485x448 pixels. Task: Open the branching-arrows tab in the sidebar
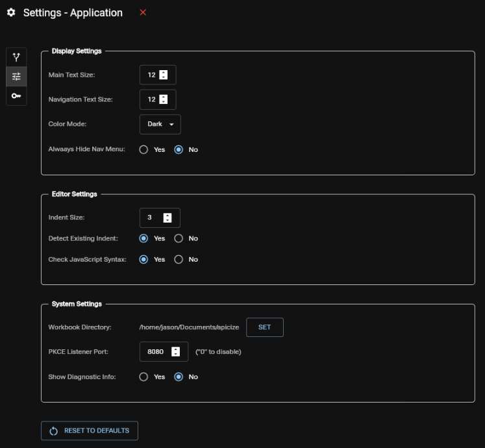(x=16, y=57)
